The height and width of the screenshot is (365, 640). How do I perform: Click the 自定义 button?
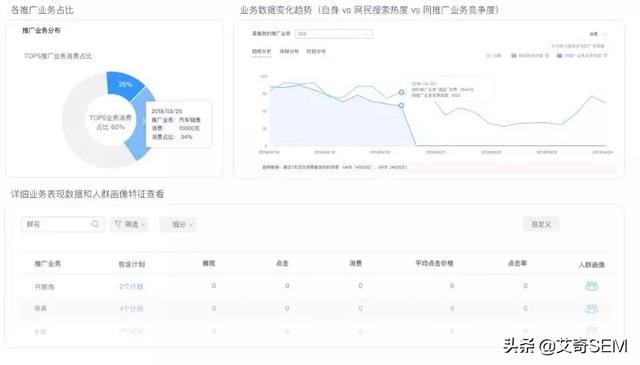pyautogui.click(x=541, y=224)
